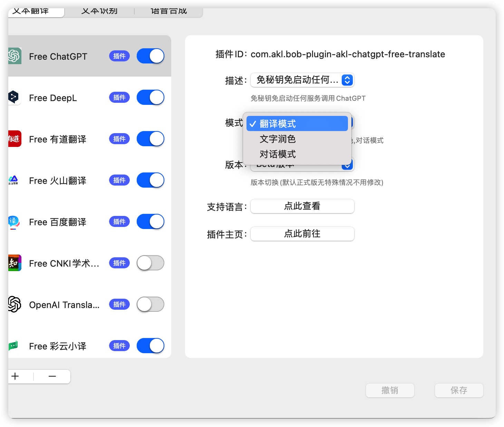
Task: Switch off Free 彩云小译 toggle
Action: [151, 346]
